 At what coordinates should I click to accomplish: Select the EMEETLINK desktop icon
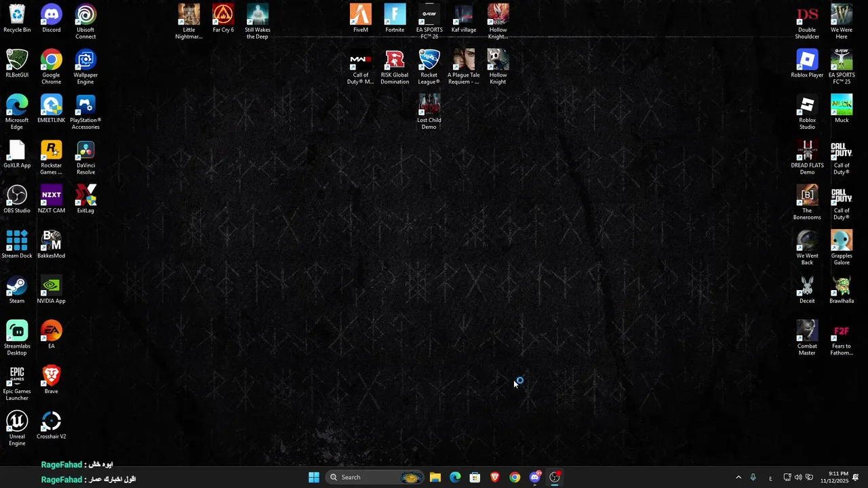pos(52,109)
